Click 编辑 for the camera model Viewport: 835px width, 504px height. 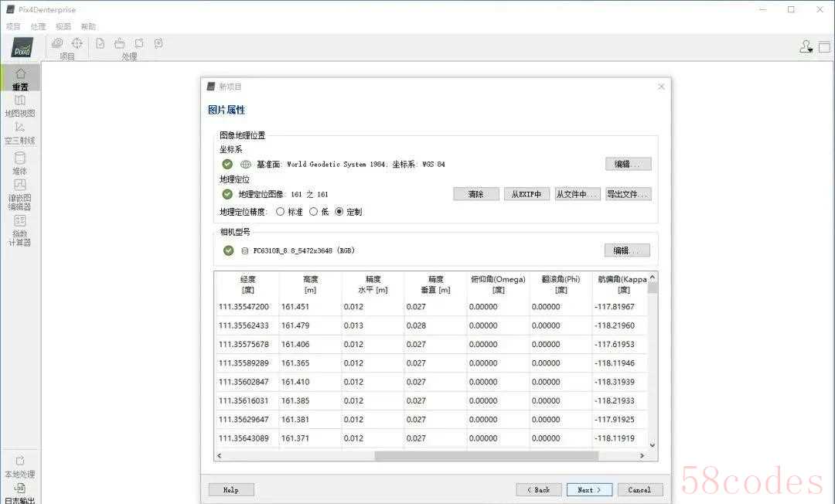click(627, 250)
